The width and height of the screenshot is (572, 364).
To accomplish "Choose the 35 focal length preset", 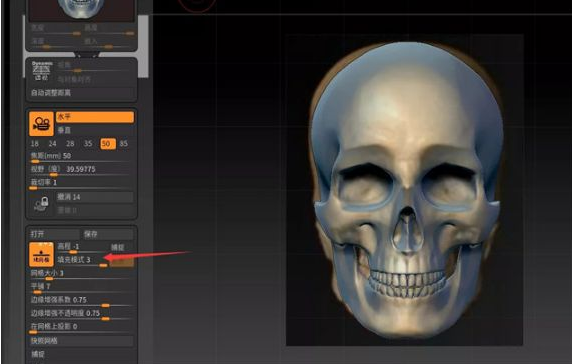I will [x=88, y=144].
